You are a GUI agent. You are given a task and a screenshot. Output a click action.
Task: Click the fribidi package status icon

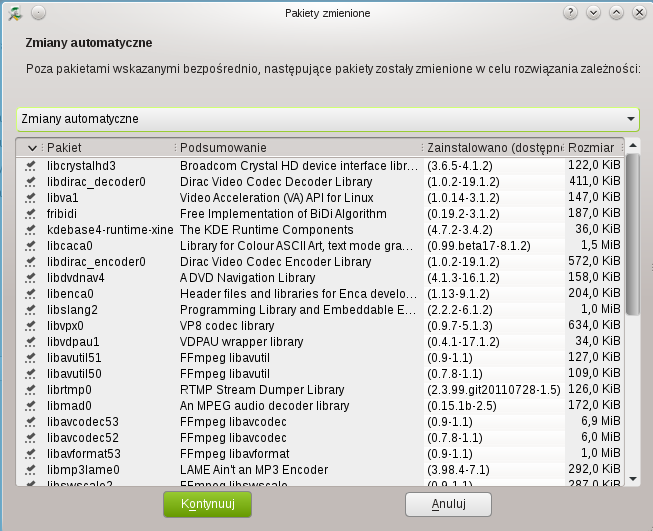pos(31,214)
